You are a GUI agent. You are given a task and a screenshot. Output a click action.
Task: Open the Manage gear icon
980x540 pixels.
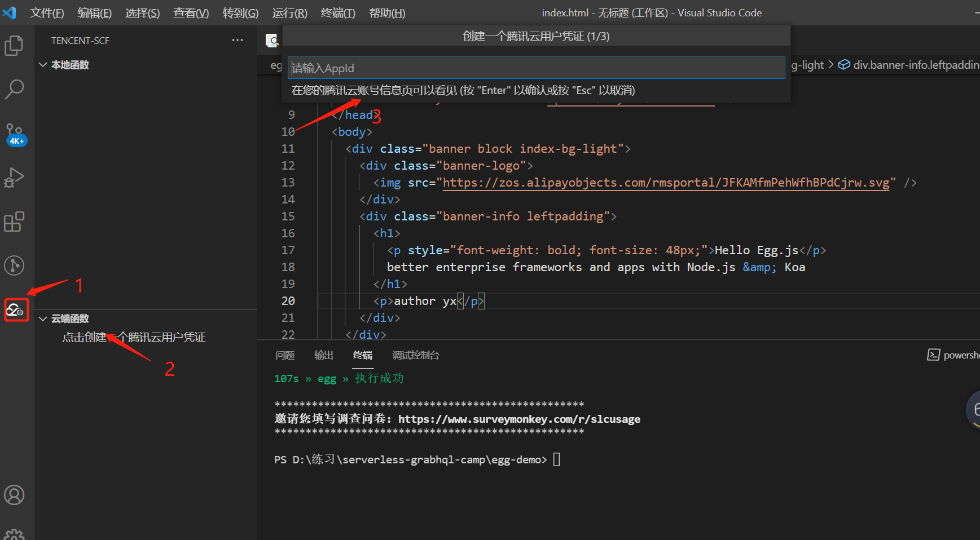(14, 534)
